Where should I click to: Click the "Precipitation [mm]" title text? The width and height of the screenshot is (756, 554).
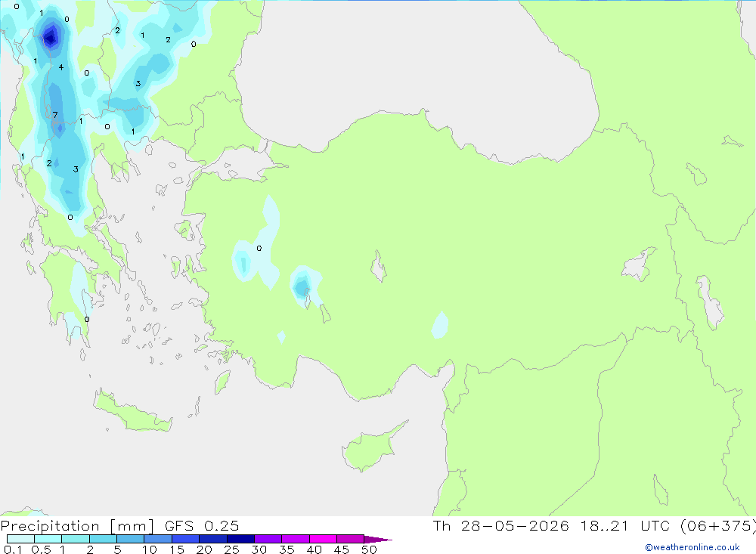pos(77,526)
